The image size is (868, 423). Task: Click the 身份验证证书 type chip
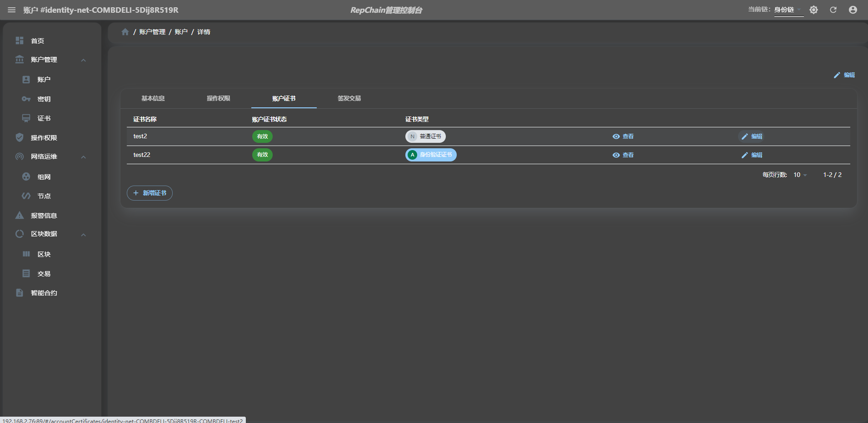(431, 155)
